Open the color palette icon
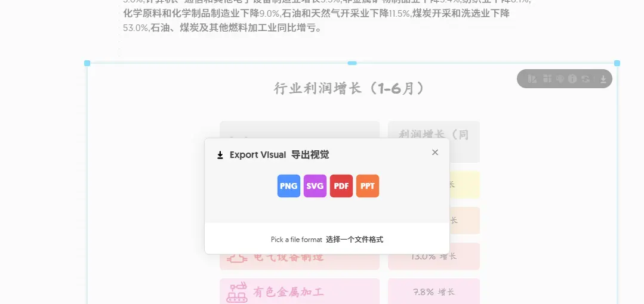The height and width of the screenshot is (304, 644). click(x=560, y=79)
